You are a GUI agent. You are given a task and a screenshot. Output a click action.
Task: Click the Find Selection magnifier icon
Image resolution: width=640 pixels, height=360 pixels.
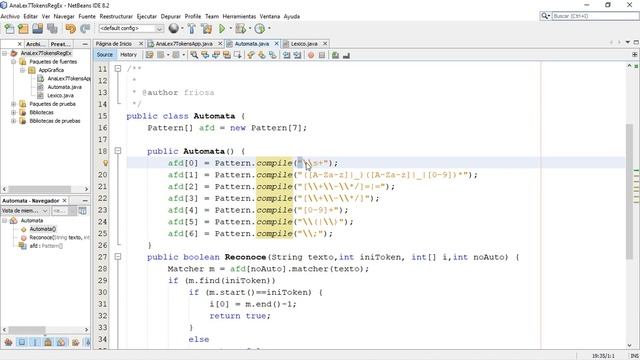pyautogui.click(x=194, y=55)
